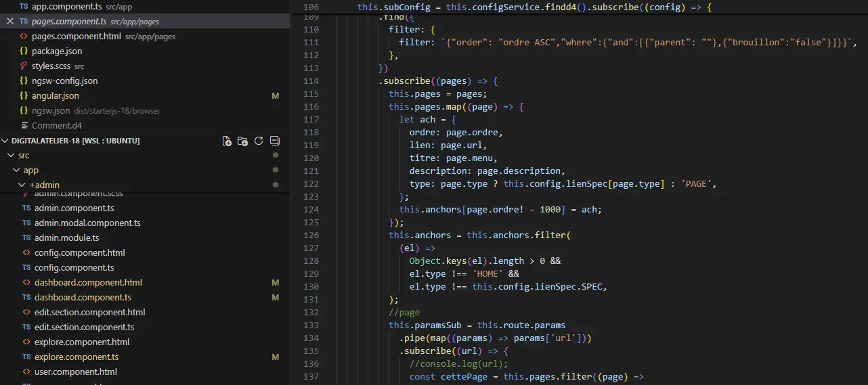Select admin.modal.component.ts file
The image size is (868, 385).
[x=87, y=223]
